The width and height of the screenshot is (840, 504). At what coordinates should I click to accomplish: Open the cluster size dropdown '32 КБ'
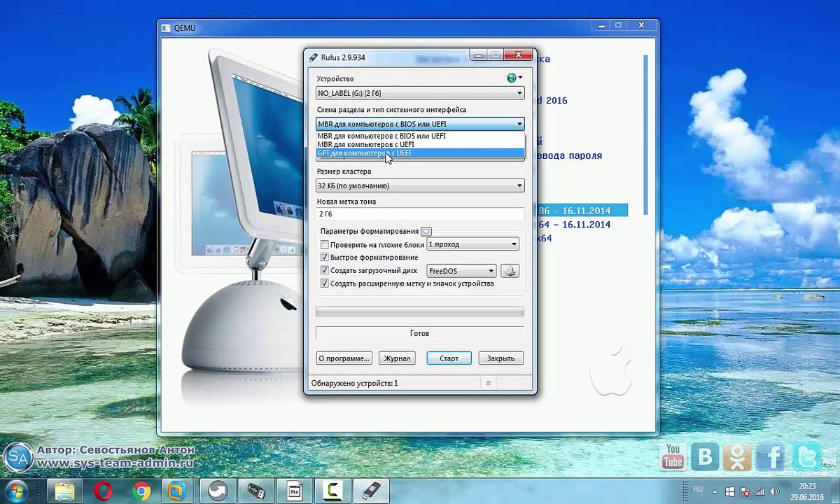pyautogui.click(x=420, y=185)
